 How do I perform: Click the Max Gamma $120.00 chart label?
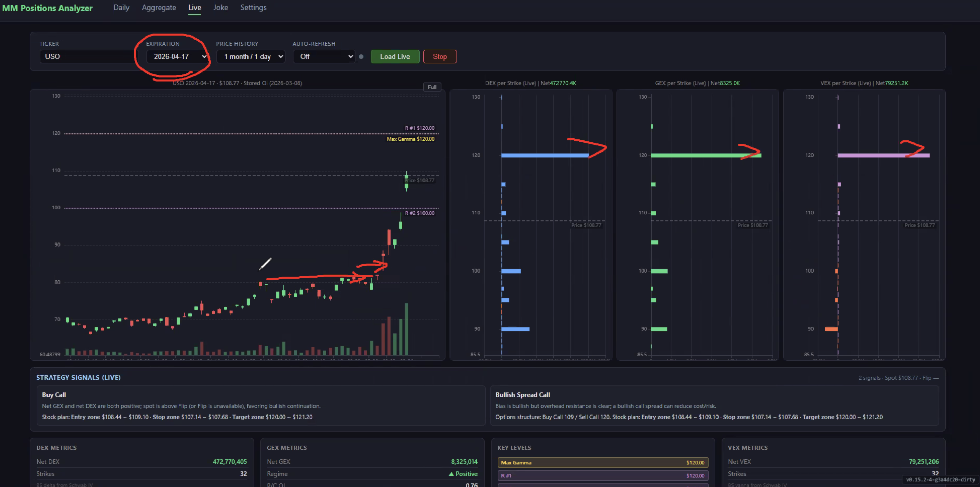pos(411,139)
